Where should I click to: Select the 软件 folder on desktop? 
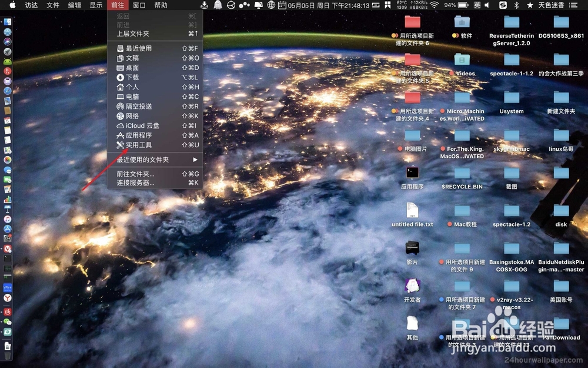(x=462, y=26)
